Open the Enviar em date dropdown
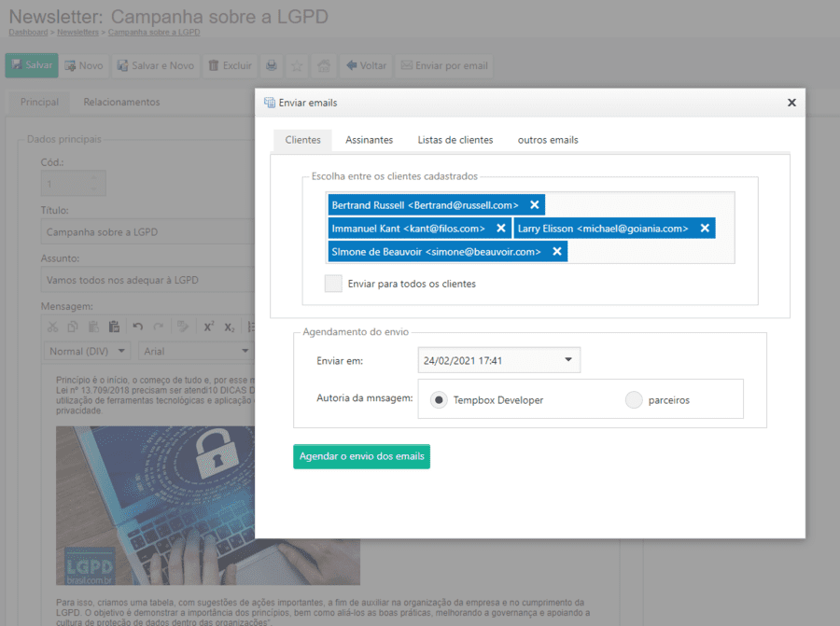The width and height of the screenshot is (840, 626). 568,360
